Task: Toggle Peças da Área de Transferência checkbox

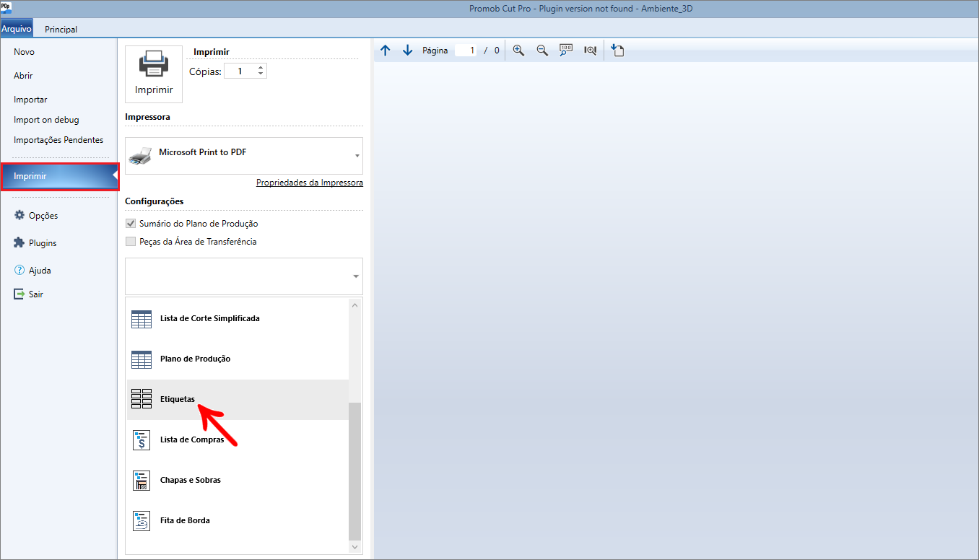Action: pyautogui.click(x=131, y=242)
